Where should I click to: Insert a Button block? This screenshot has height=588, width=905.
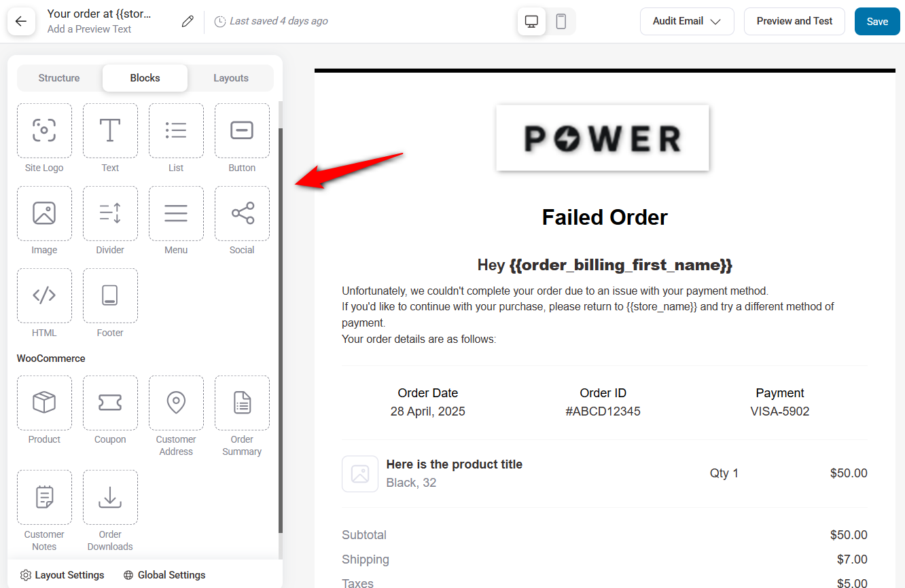[x=242, y=131]
